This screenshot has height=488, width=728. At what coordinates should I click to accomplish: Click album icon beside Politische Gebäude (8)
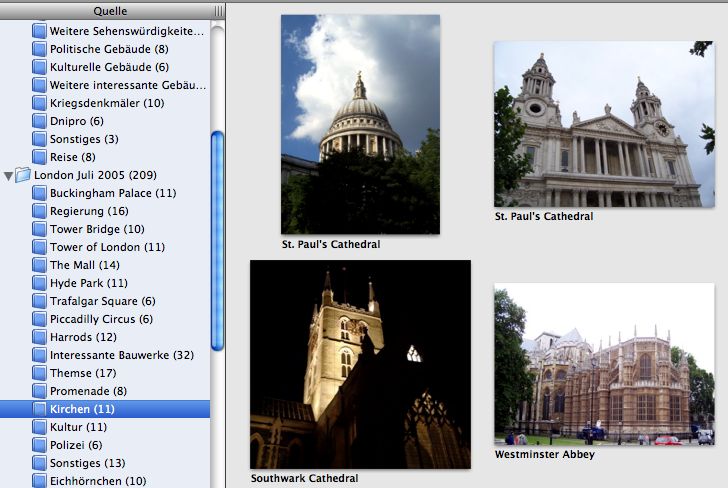point(39,49)
